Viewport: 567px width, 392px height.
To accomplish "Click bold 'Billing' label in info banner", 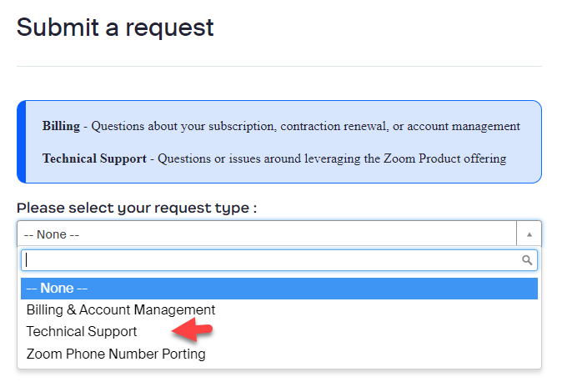I will point(61,127).
